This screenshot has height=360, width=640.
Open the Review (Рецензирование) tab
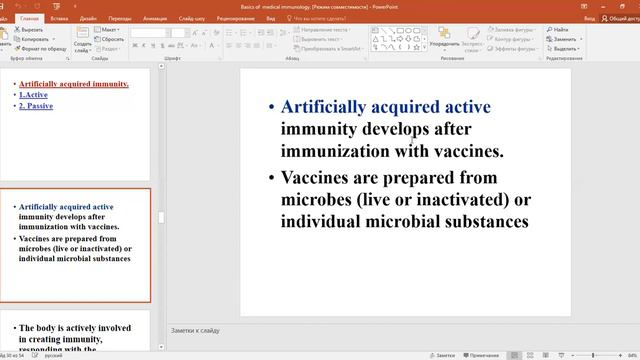[236, 18]
